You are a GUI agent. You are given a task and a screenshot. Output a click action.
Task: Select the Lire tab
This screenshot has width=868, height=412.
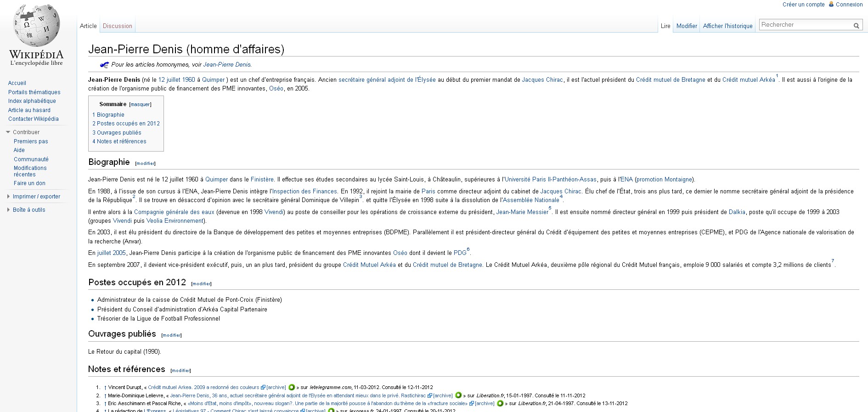tap(665, 26)
